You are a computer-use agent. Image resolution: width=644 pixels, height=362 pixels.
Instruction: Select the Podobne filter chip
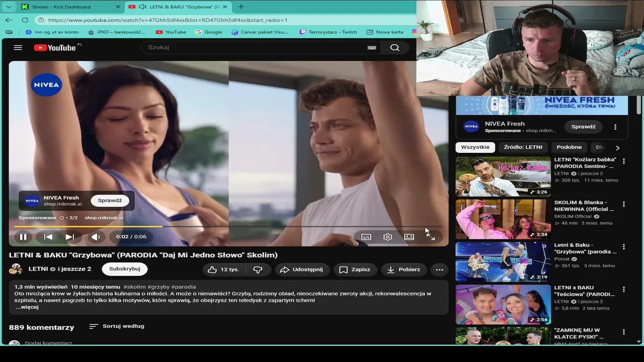[x=569, y=147]
